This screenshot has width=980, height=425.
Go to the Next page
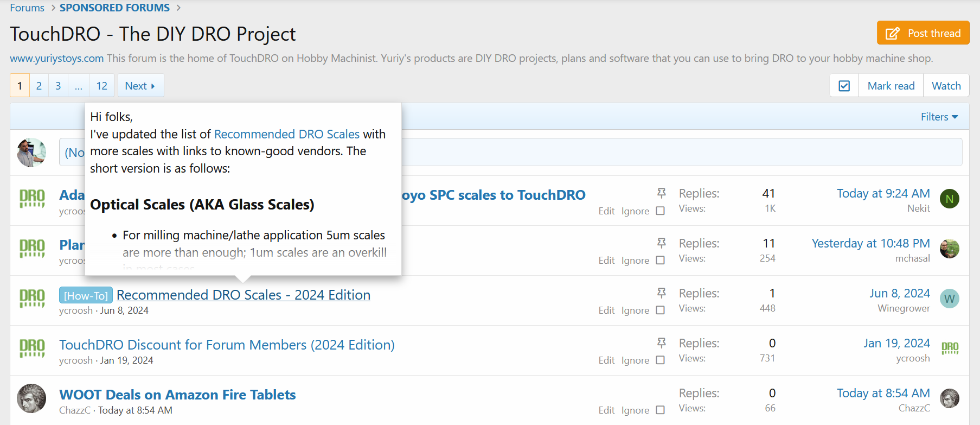click(x=140, y=86)
